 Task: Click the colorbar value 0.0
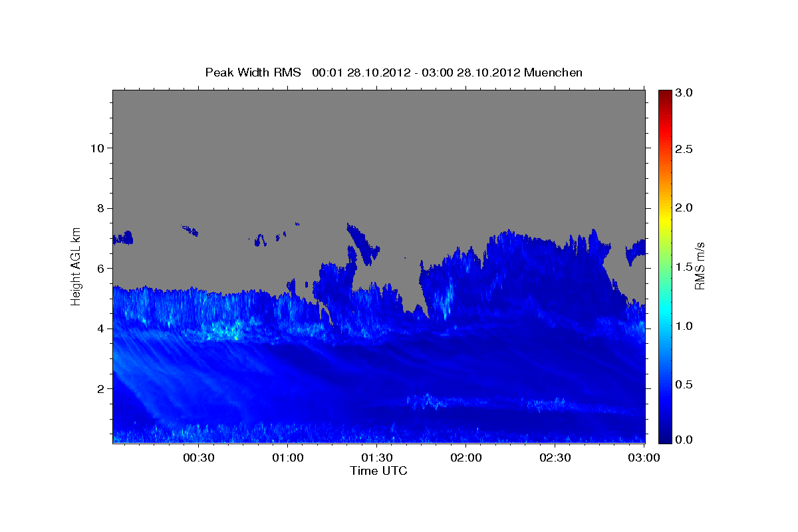pyautogui.click(x=684, y=440)
